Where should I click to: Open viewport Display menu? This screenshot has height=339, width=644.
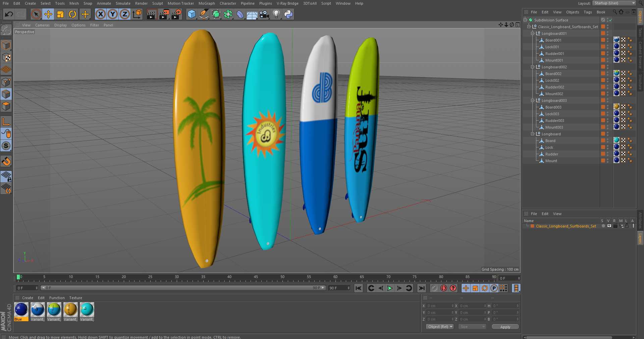click(x=60, y=25)
